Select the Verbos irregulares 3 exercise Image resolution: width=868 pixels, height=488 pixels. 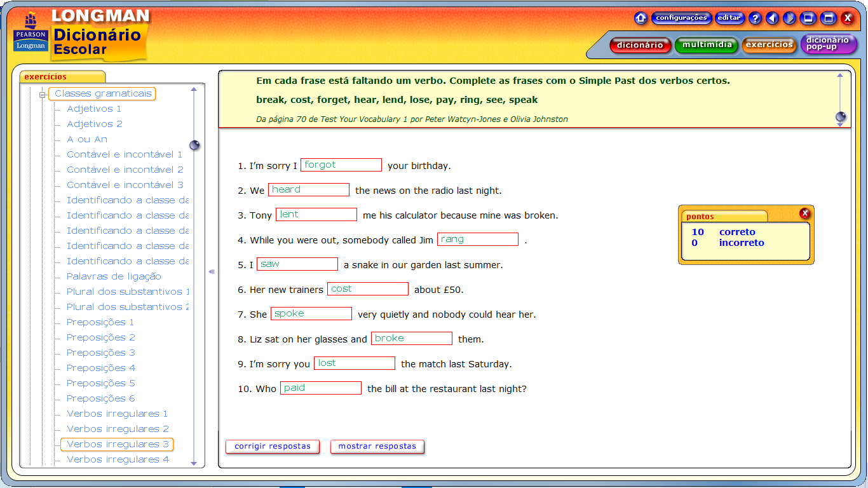tap(118, 444)
